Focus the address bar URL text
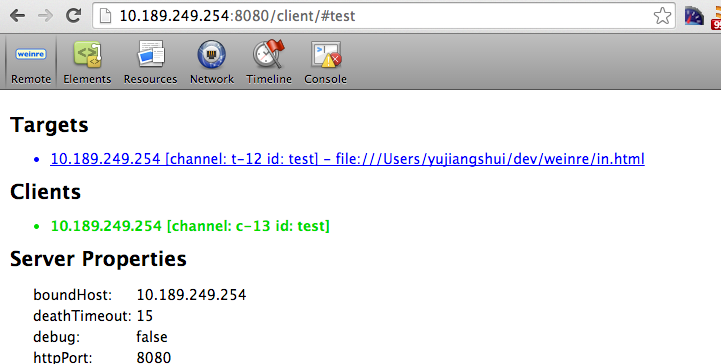 (x=237, y=16)
